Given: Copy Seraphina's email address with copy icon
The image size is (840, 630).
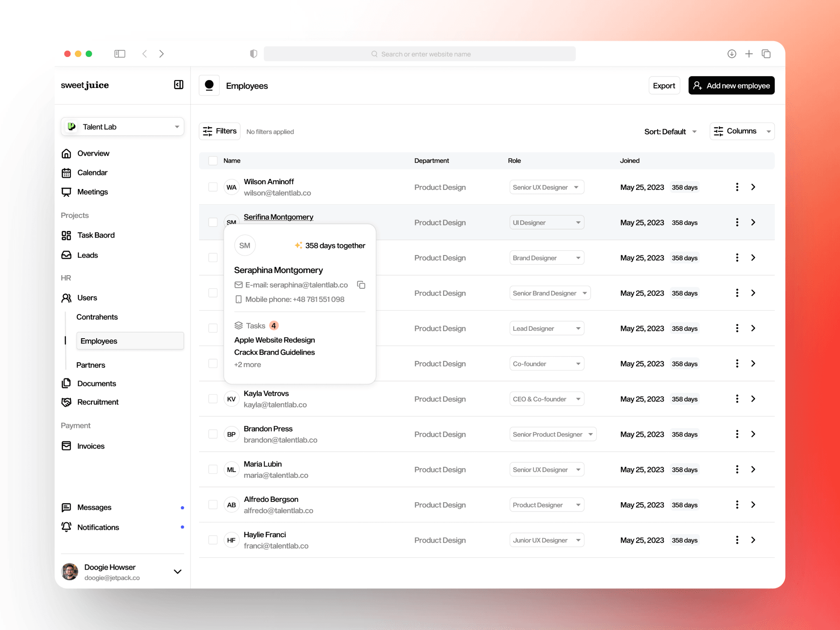Looking at the screenshot, I should (361, 285).
